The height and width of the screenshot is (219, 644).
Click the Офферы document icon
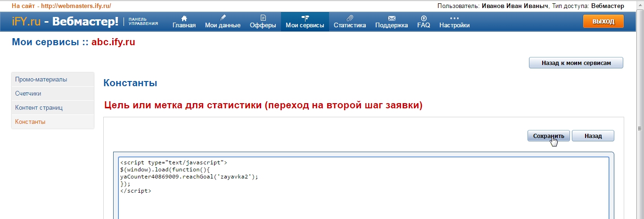(x=263, y=18)
